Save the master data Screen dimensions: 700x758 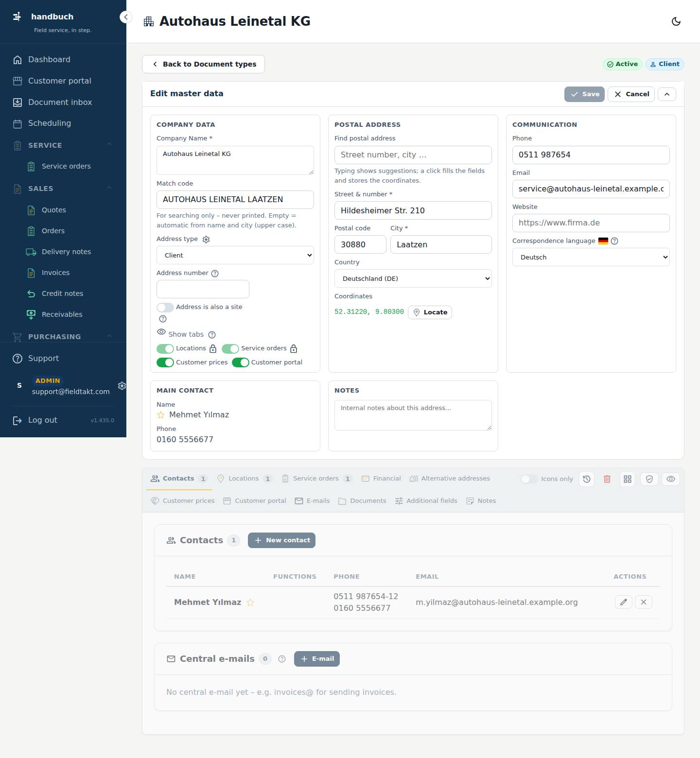[x=584, y=94]
